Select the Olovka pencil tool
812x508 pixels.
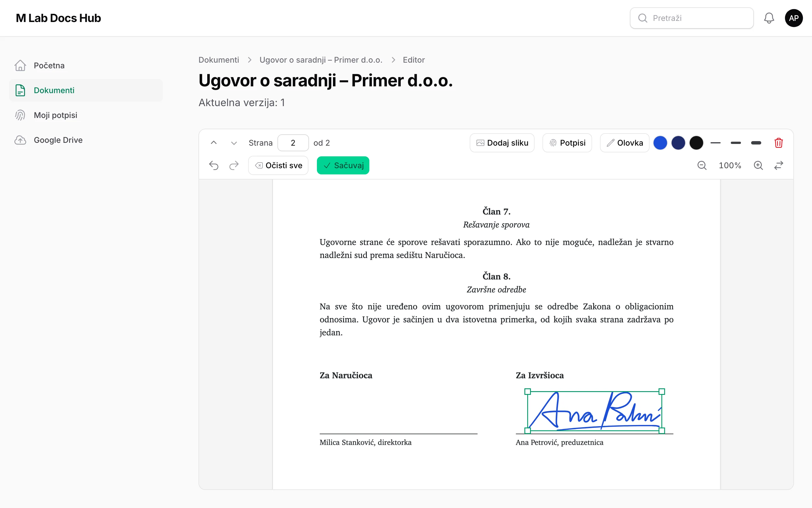(x=625, y=143)
